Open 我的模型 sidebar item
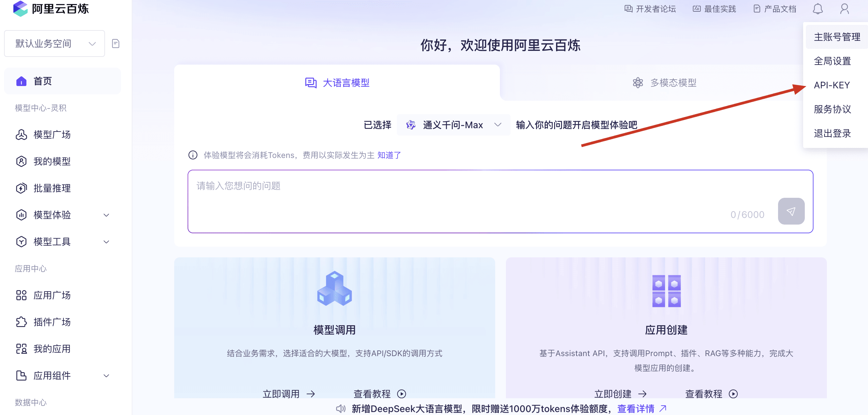 point(63,161)
